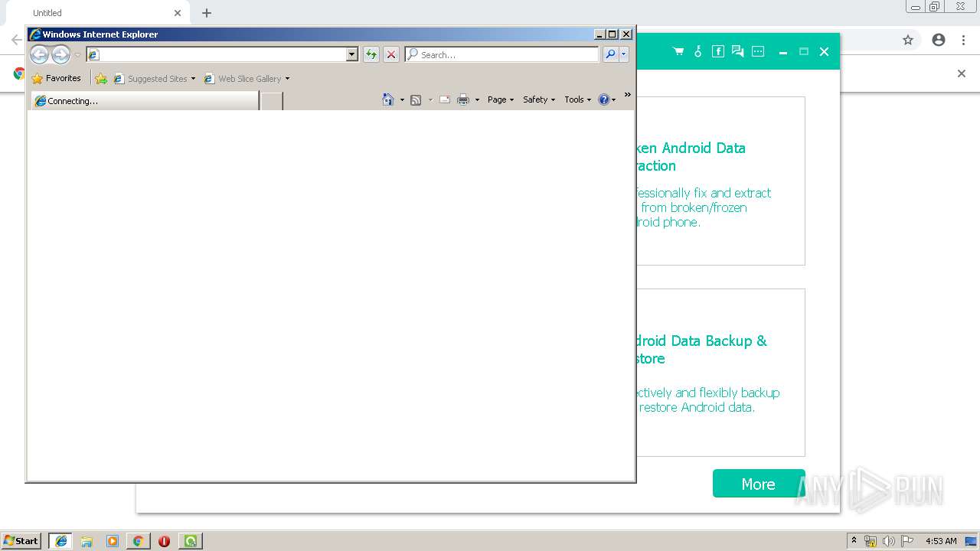Click the green app taskbar icon
Screen dimensions: 980x551
tap(190, 540)
